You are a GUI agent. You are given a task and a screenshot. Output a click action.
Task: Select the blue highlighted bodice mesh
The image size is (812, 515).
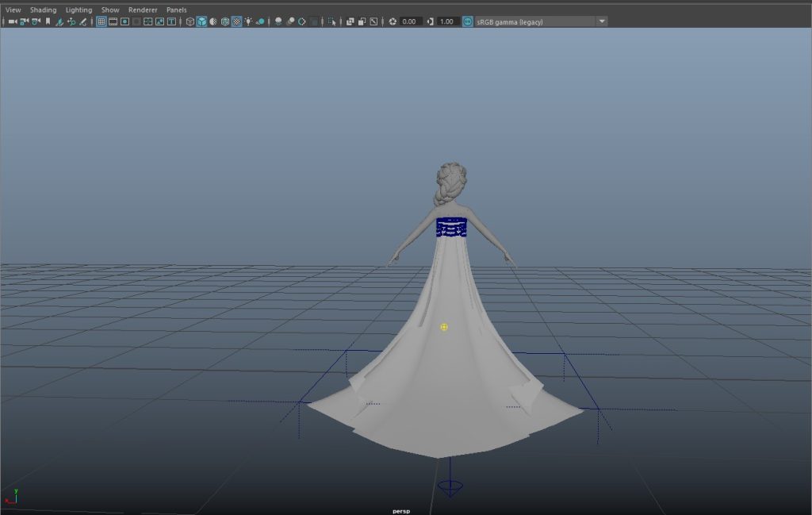451,228
